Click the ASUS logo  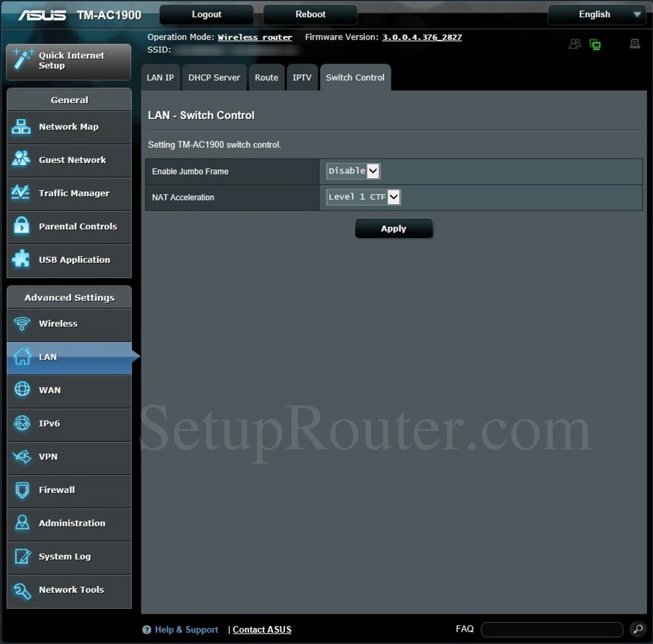click(42, 15)
